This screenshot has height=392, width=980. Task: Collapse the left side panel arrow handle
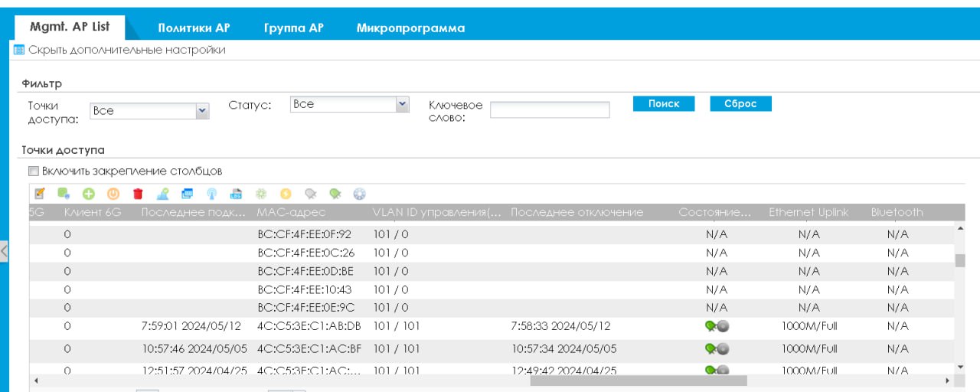coord(4,251)
